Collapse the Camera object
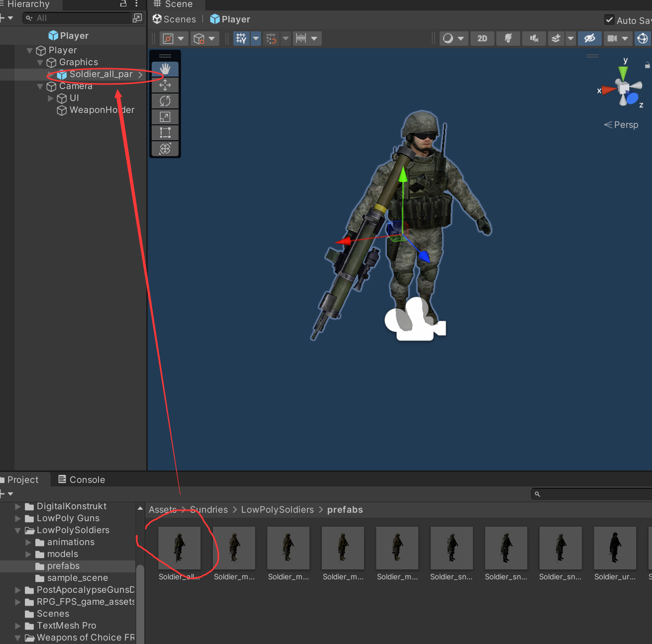The height and width of the screenshot is (644, 652). [x=40, y=87]
